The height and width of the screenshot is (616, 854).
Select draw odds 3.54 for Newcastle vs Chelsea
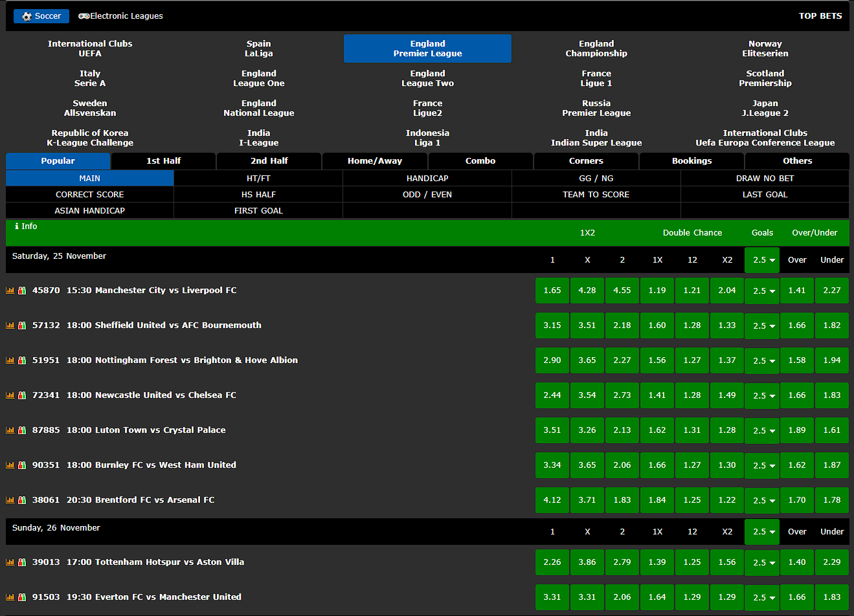(x=587, y=395)
